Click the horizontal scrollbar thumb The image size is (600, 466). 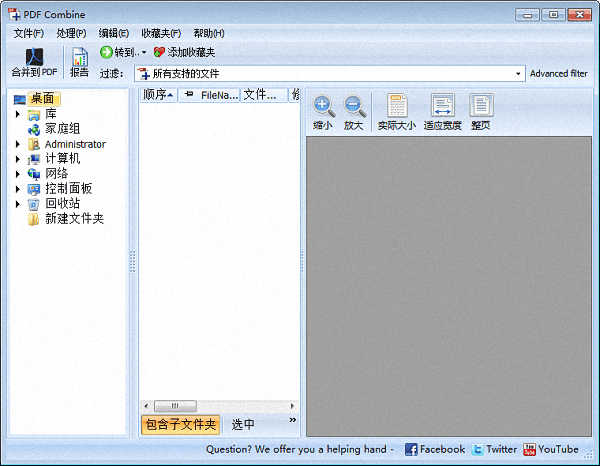click(175, 406)
